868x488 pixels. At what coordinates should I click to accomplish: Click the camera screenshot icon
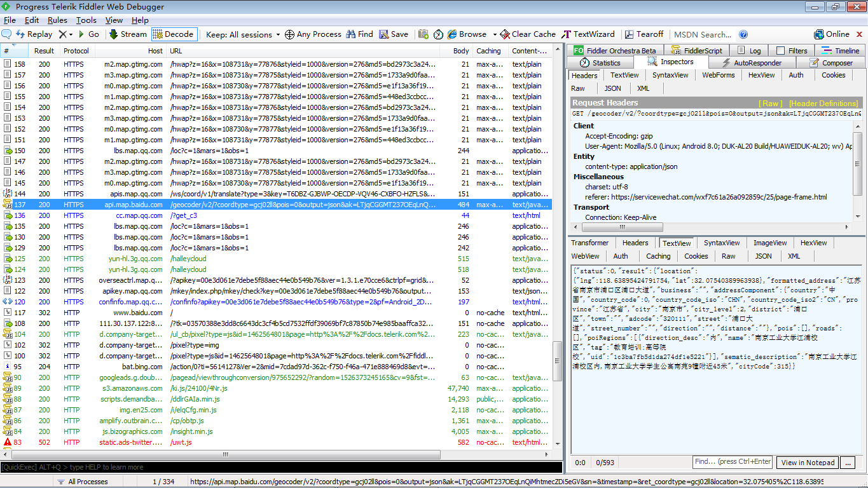click(423, 34)
